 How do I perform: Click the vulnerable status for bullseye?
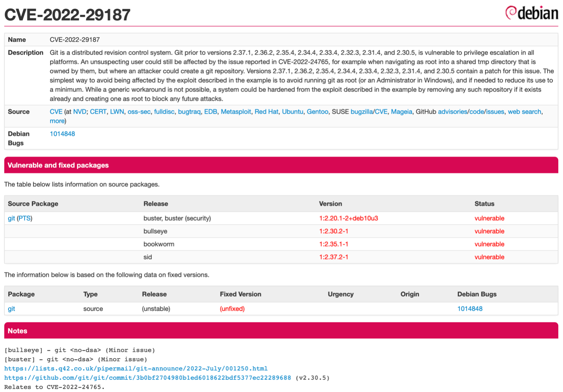489,231
